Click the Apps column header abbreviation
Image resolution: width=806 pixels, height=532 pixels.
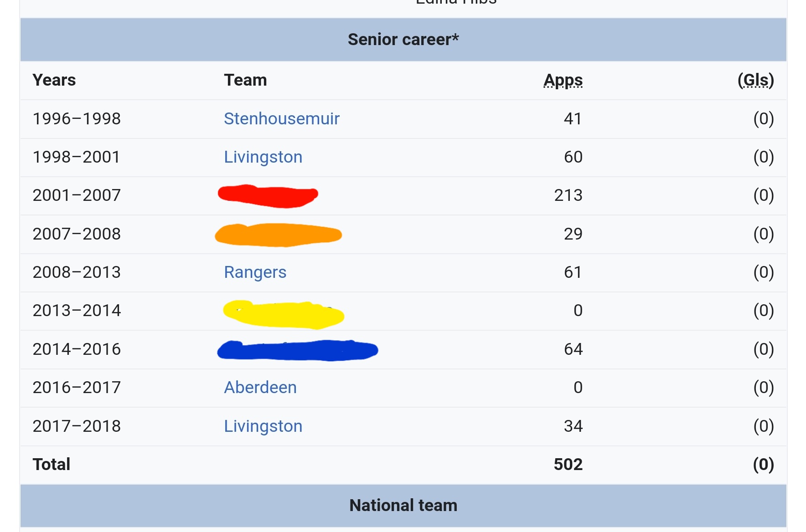[563, 80]
